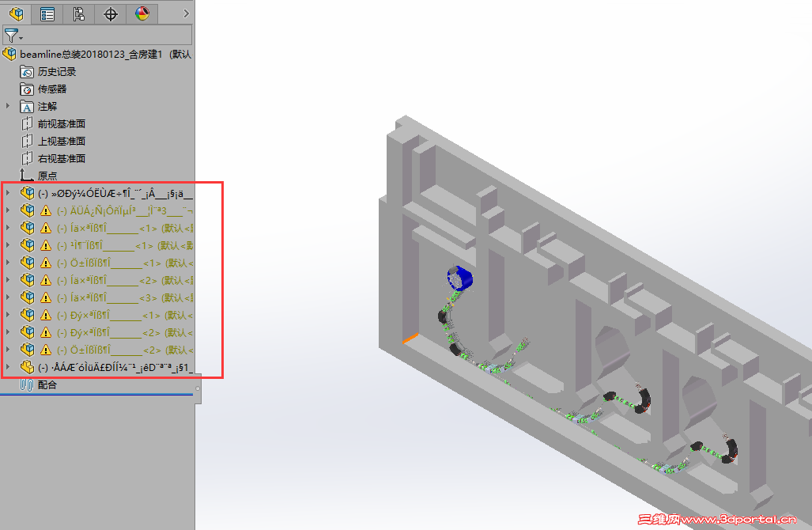Viewport: 812px width, 530px height.
Task: Select the 原点 origin icon
Action: click(x=27, y=175)
